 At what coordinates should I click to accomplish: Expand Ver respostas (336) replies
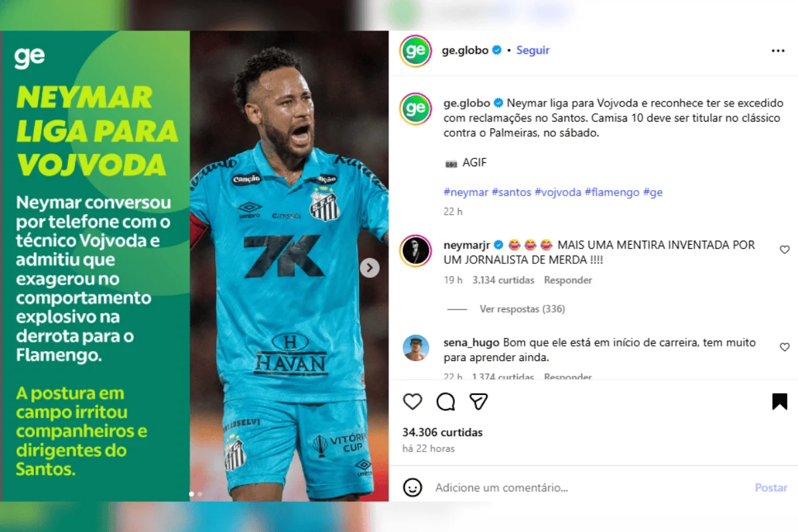[x=522, y=309]
